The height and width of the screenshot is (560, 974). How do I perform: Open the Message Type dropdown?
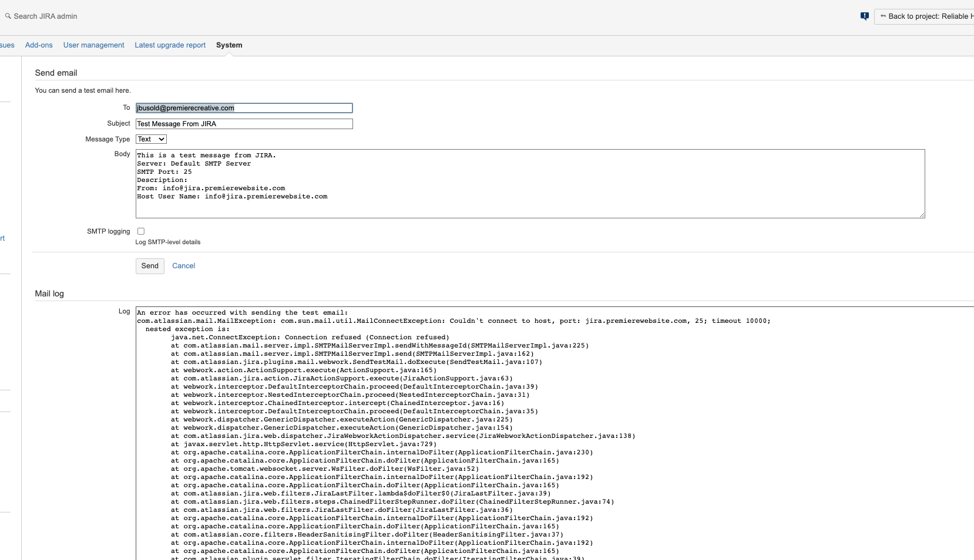click(151, 139)
